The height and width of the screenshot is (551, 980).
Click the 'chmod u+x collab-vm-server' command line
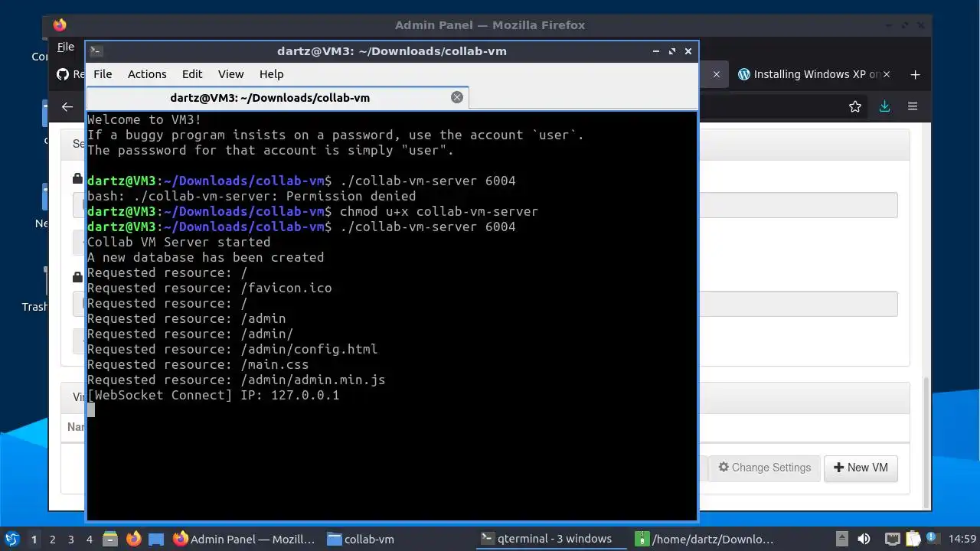tap(312, 211)
